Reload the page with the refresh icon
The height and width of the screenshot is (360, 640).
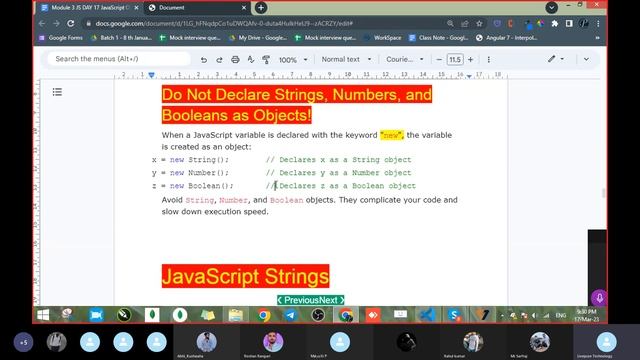click(71, 24)
